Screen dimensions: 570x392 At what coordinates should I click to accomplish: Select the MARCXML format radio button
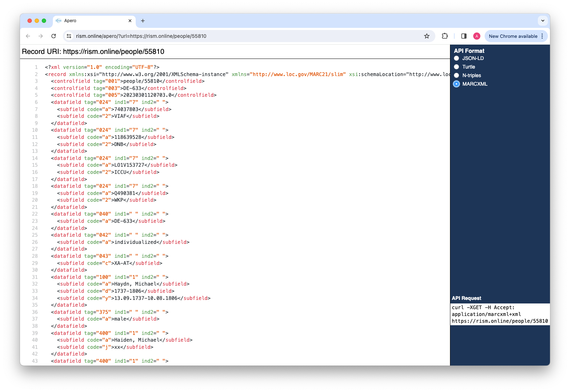pyautogui.click(x=456, y=84)
